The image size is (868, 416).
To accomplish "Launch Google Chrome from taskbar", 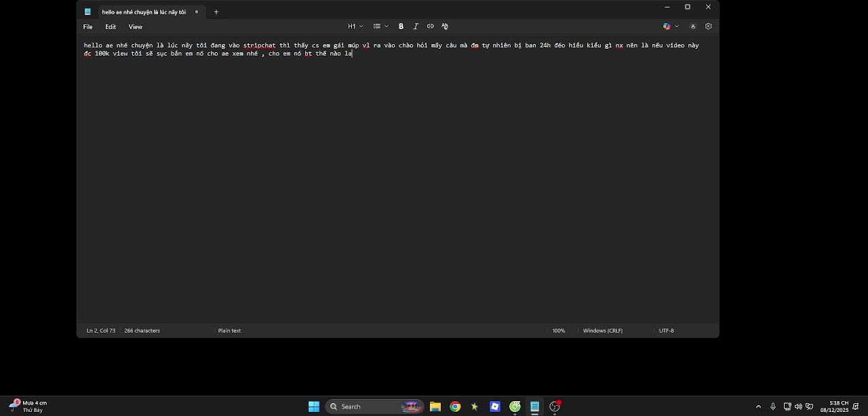I will tap(455, 407).
